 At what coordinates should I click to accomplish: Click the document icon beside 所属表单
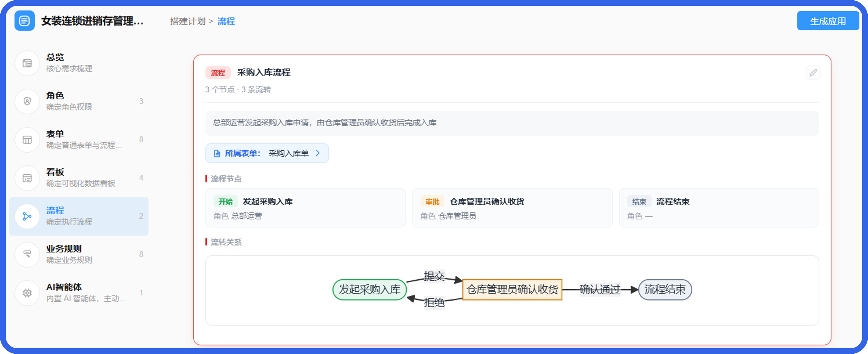pyautogui.click(x=217, y=153)
